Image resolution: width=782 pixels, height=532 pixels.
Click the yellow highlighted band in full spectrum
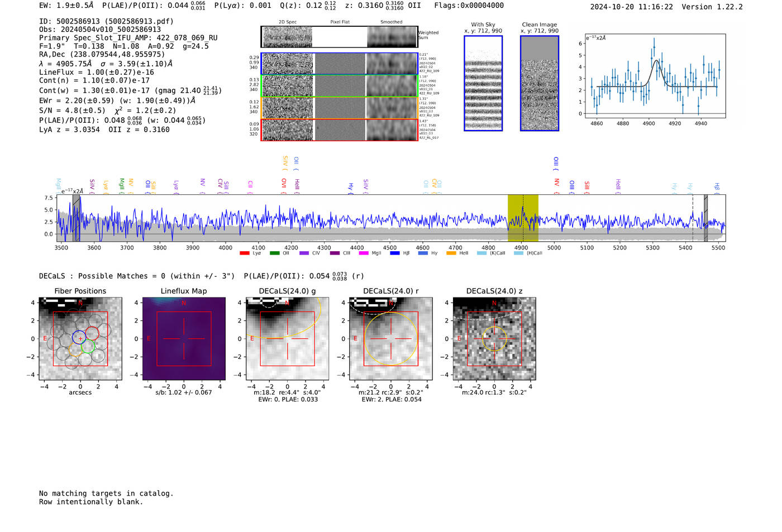click(523, 218)
